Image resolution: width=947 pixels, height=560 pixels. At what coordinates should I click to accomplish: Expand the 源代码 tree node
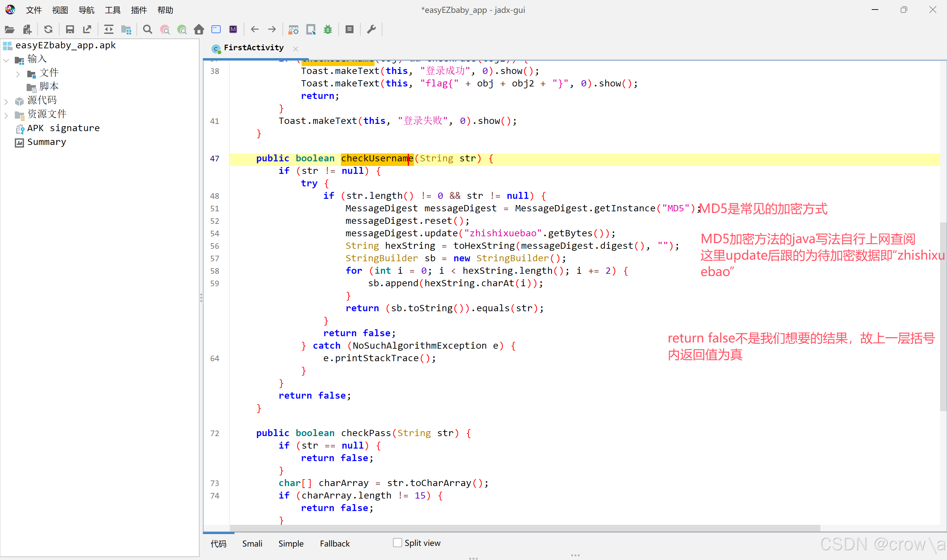tap(6, 101)
